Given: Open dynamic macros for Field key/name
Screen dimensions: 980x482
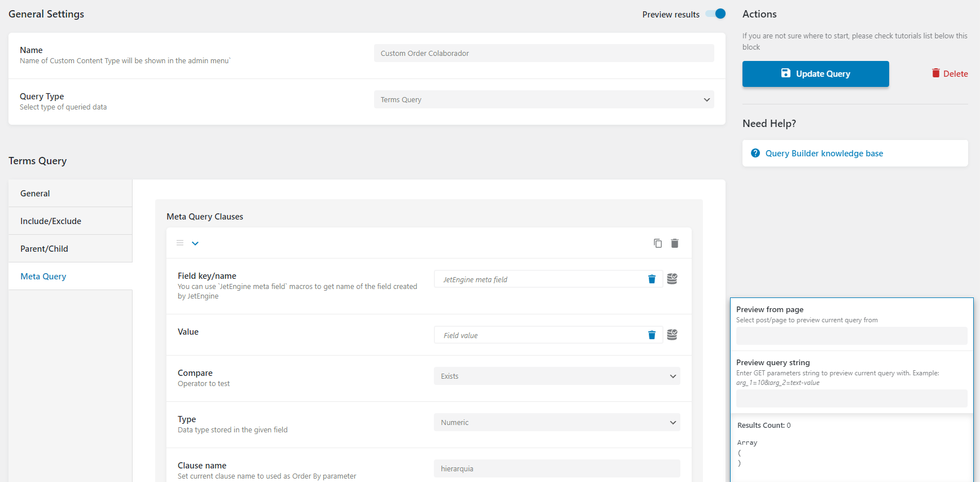Looking at the screenshot, I should point(672,279).
